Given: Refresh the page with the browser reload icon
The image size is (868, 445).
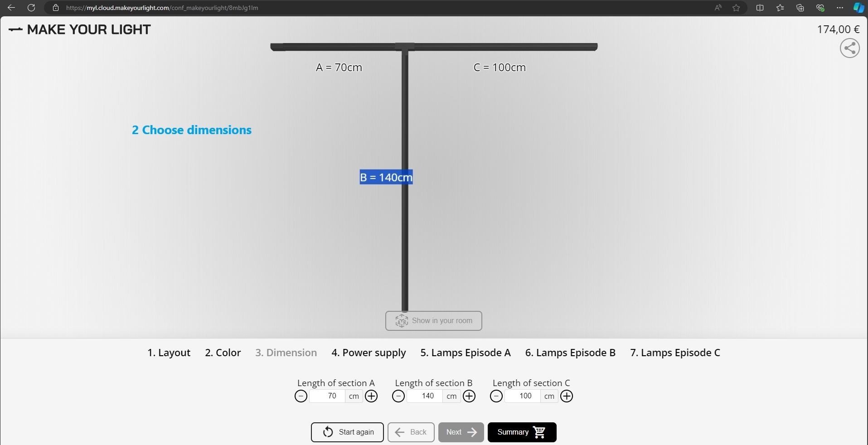Looking at the screenshot, I should [x=31, y=8].
